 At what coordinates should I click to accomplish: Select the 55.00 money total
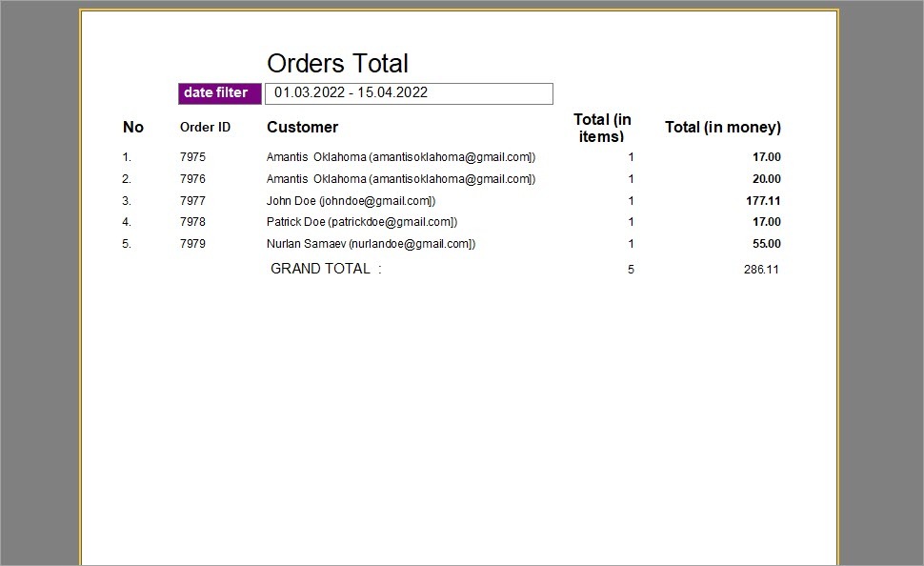click(766, 244)
